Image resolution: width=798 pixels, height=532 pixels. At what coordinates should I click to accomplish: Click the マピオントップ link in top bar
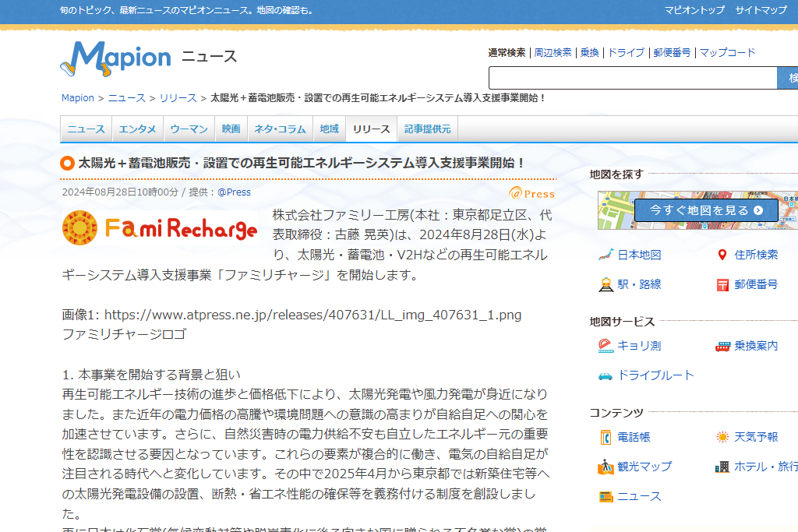point(694,10)
